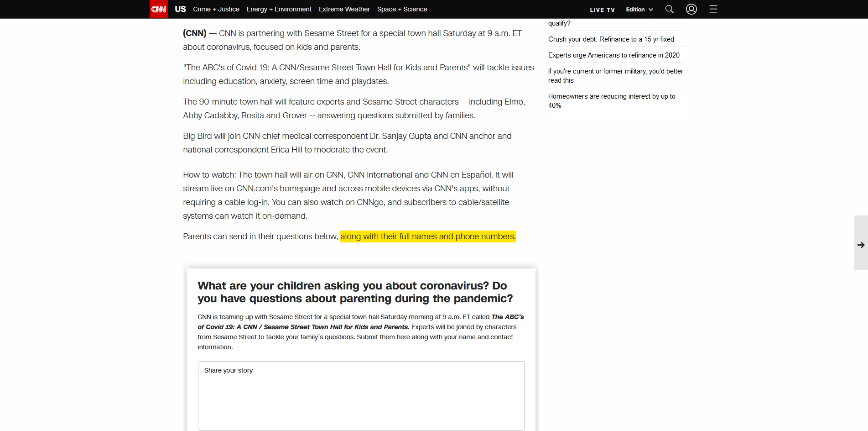Open 'Homeowners are reducing interest' link
Viewport: 868px width, 431px height.
[x=612, y=101]
